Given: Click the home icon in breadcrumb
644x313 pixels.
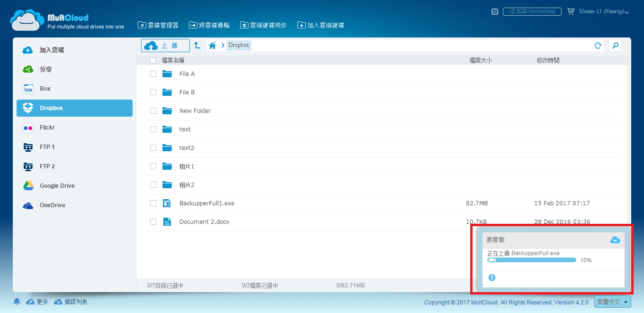Looking at the screenshot, I should click(x=213, y=46).
